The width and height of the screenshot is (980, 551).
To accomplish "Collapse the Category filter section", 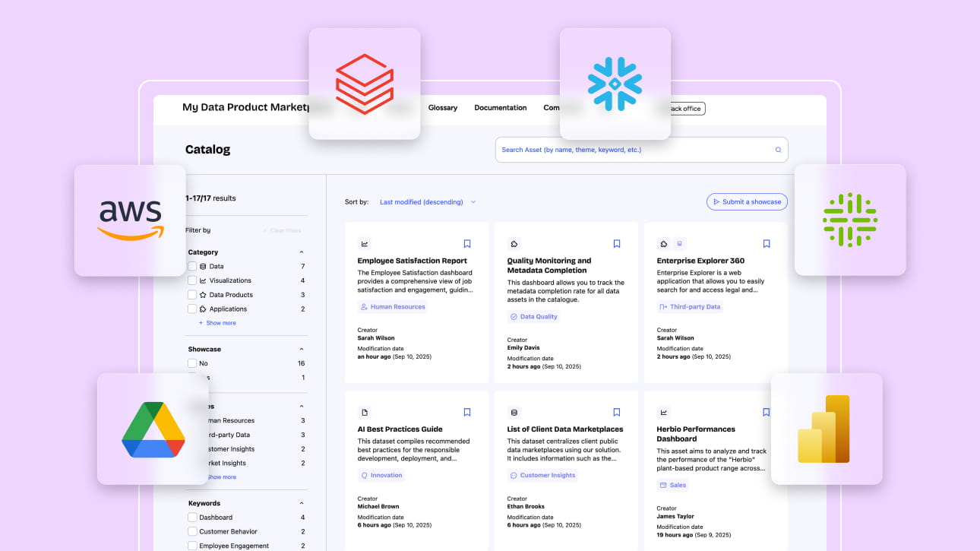I will pos(302,252).
